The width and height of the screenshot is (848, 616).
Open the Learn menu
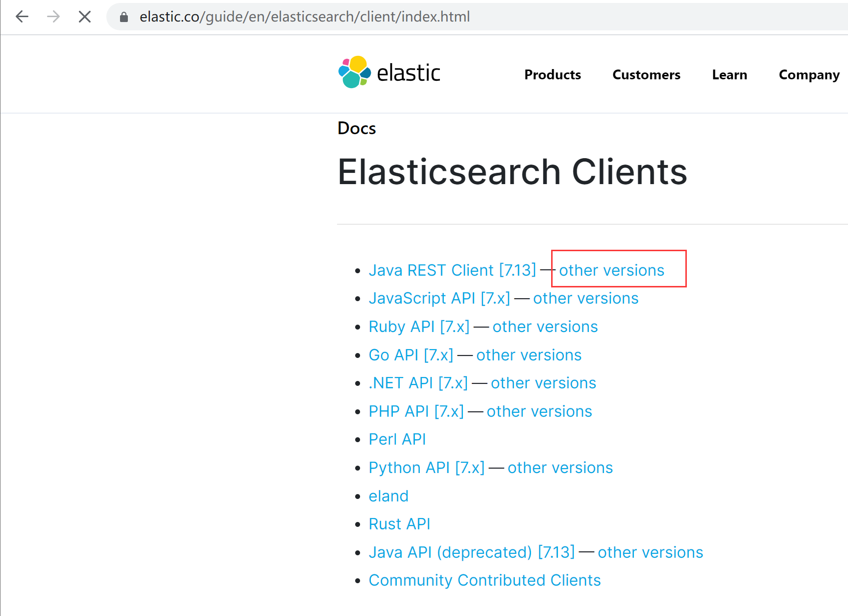tap(729, 74)
